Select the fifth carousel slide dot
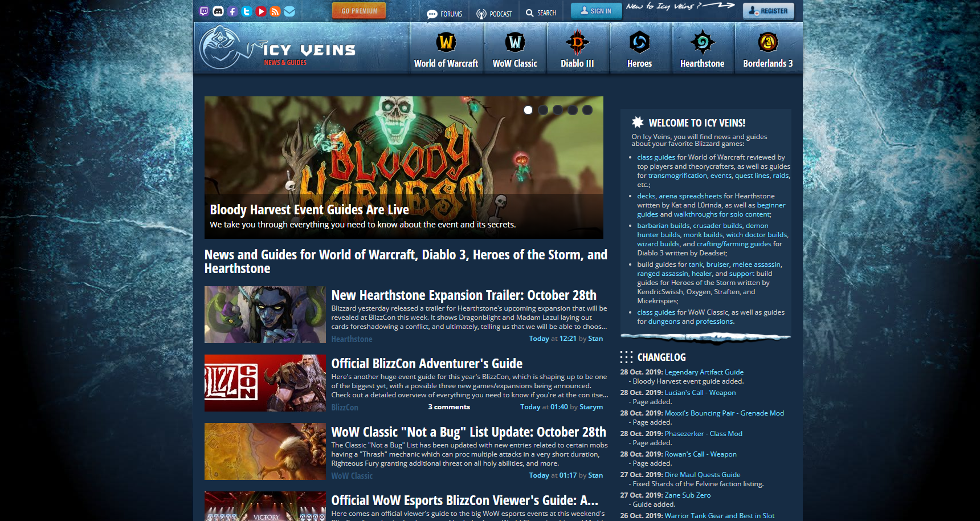Viewport: 980px width, 521px height. 587,110
